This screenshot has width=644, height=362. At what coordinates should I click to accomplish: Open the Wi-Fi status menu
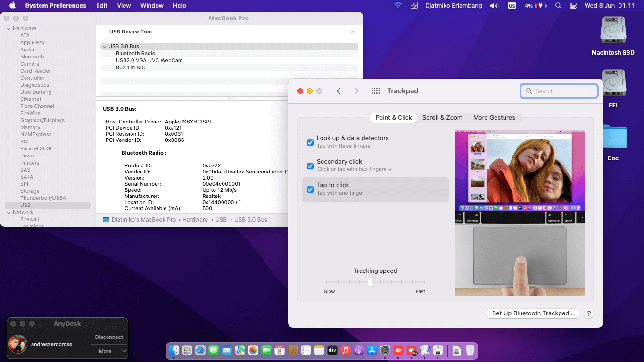click(398, 6)
